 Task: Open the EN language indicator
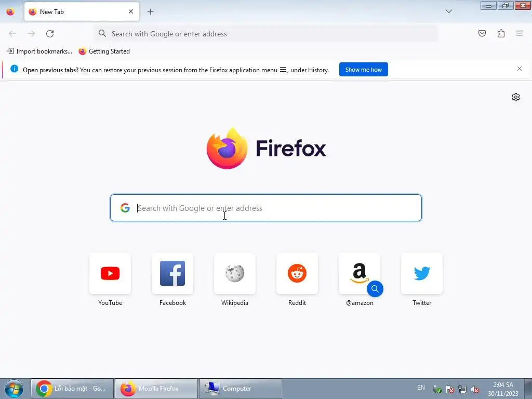[421, 388]
